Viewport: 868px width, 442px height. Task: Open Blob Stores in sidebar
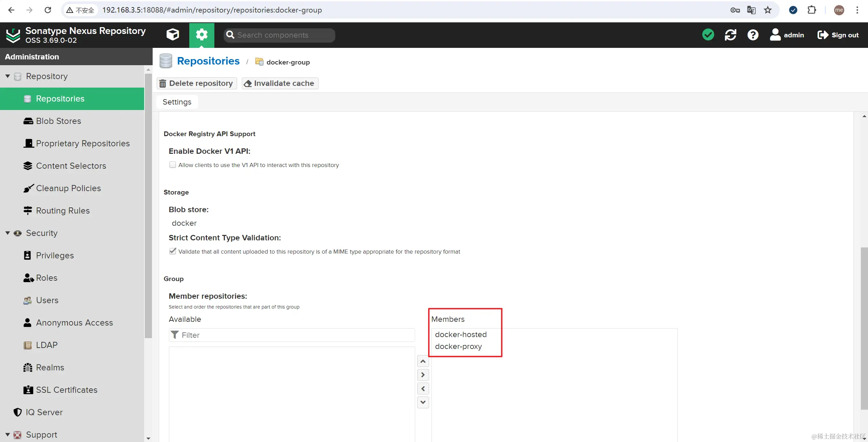click(x=58, y=121)
